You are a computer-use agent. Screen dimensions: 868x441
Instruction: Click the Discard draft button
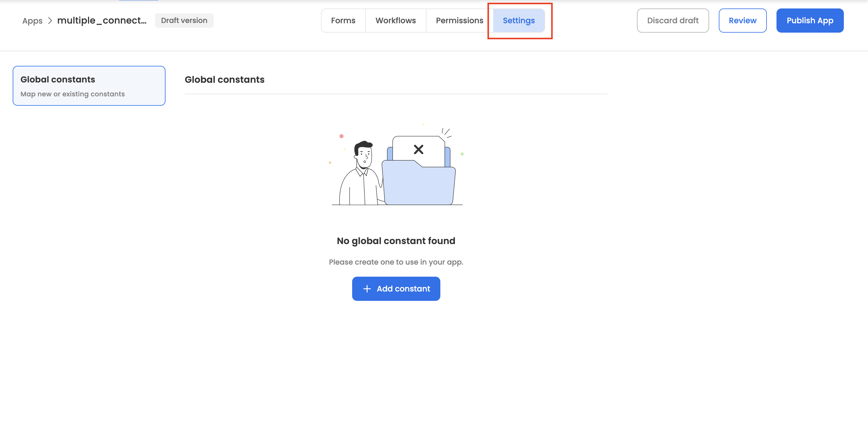[x=673, y=21]
